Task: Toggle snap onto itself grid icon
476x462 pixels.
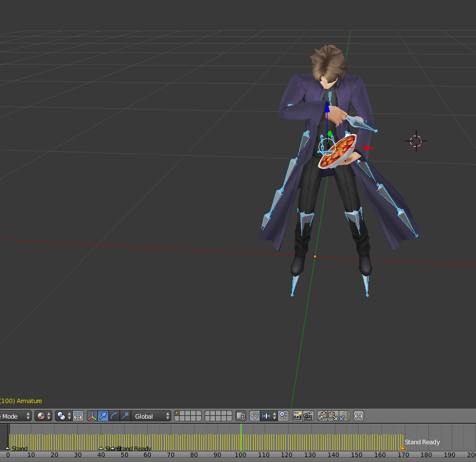Action: [284, 416]
